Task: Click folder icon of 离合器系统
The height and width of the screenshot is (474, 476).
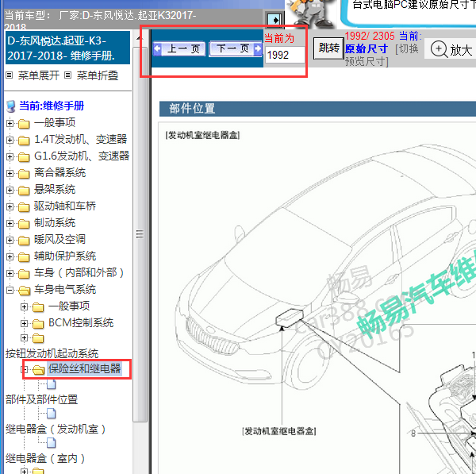Action: coord(24,174)
